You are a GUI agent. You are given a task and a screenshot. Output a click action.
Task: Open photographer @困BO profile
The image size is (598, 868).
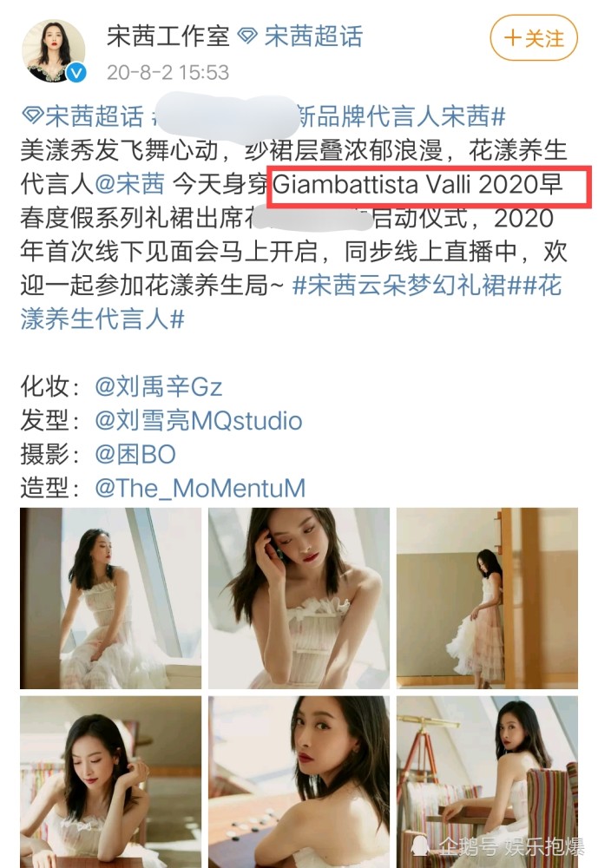pos(135,455)
